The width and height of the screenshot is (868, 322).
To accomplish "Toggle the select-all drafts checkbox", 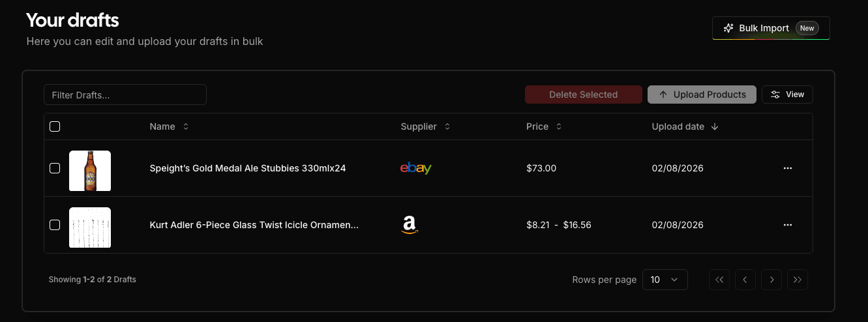I will 55,126.
